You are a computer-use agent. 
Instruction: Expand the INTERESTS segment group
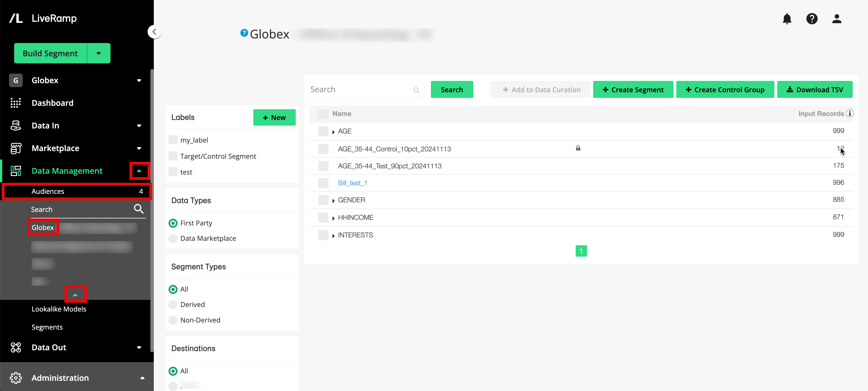[333, 235]
